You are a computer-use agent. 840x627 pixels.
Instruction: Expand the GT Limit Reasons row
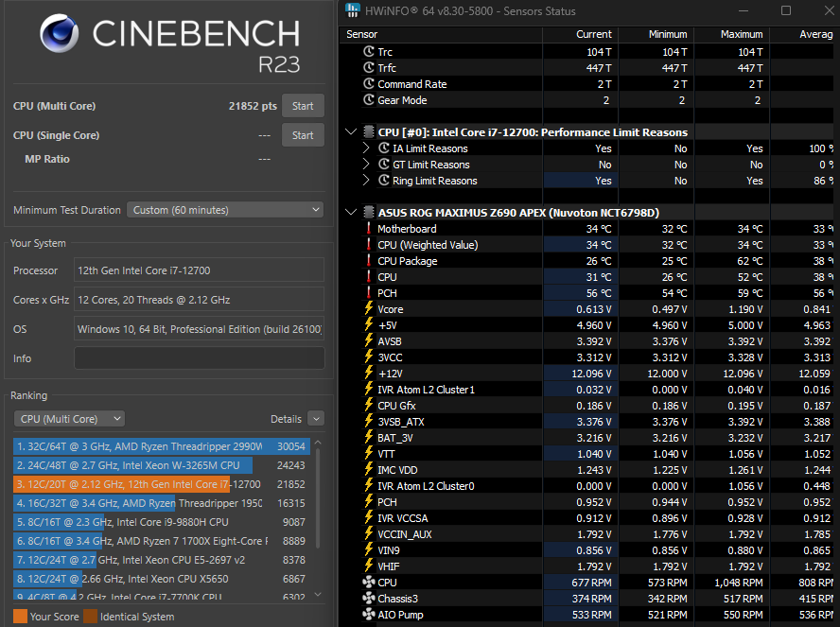tap(366, 164)
